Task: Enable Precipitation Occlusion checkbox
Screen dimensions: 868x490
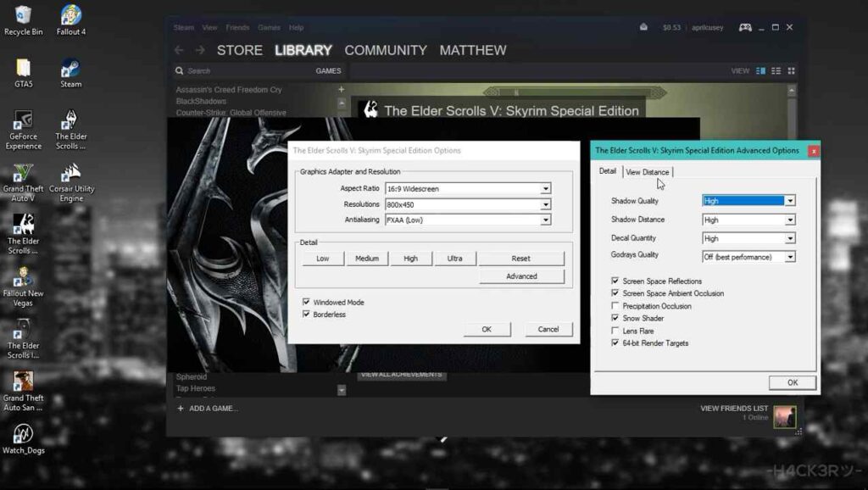Action: tap(615, 306)
